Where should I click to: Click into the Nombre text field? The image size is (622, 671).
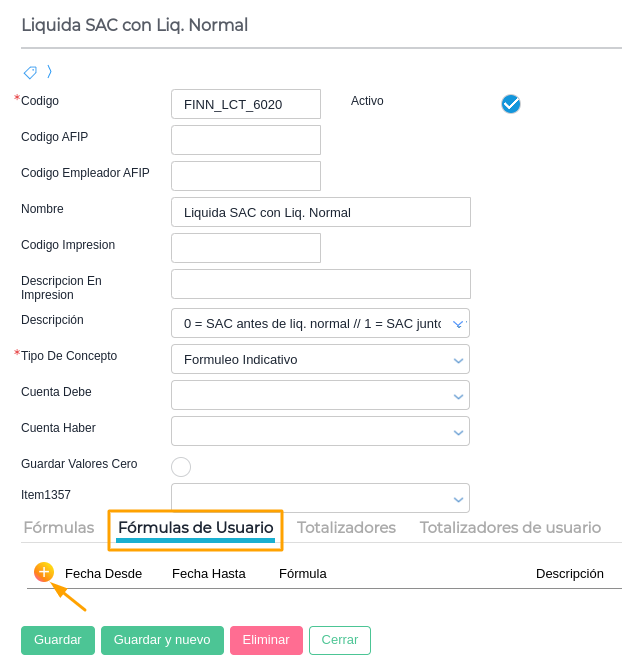coord(320,212)
